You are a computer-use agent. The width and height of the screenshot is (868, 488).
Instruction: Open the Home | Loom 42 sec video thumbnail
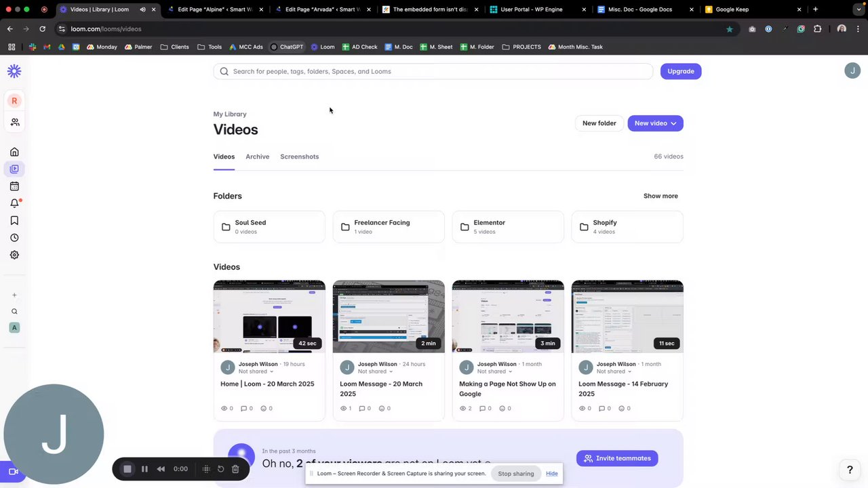click(269, 317)
